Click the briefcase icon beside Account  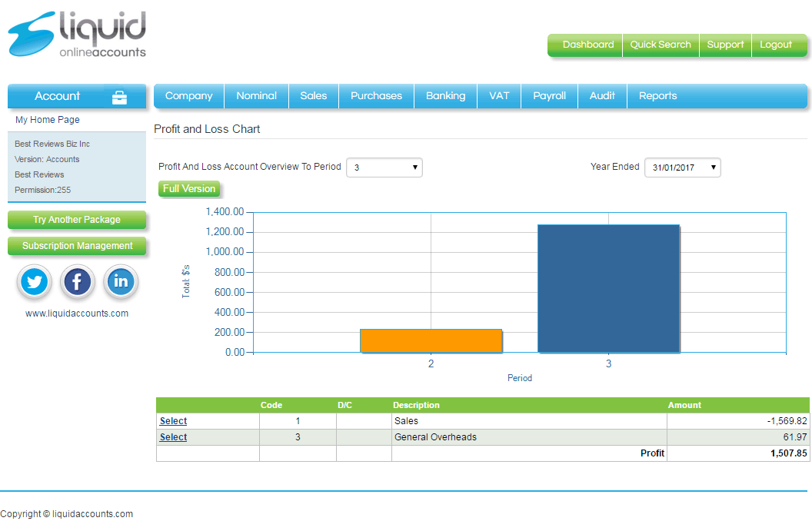(119, 96)
